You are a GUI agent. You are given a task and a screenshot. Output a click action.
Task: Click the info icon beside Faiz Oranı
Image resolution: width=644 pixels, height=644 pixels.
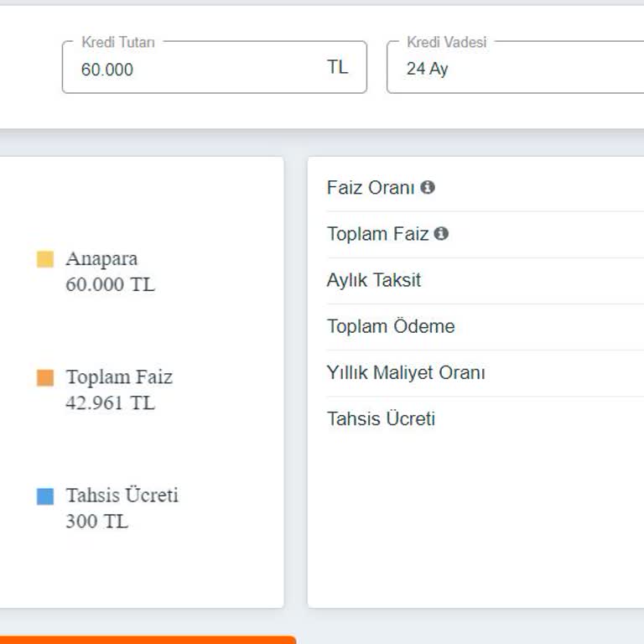pyautogui.click(x=428, y=187)
